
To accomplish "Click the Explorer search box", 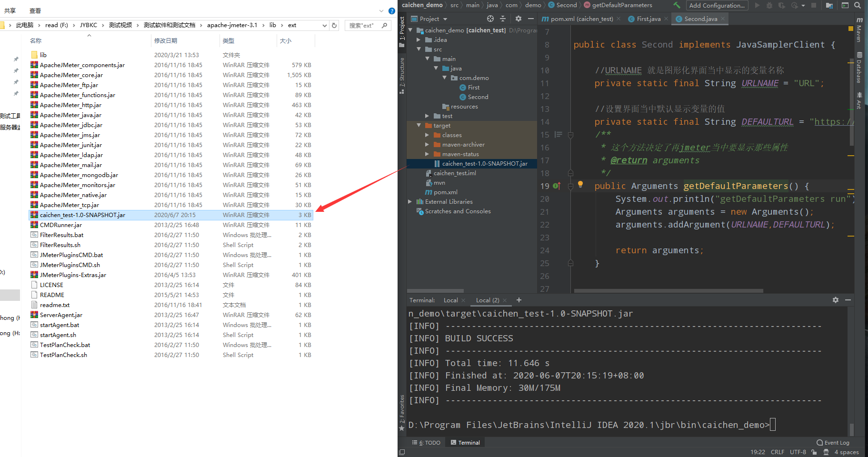I will click(x=368, y=25).
